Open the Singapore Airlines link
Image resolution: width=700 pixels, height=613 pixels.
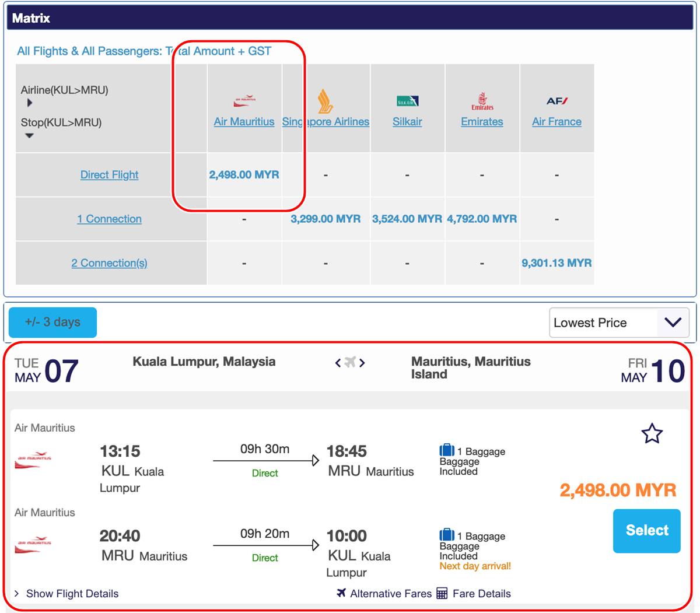pyautogui.click(x=325, y=122)
